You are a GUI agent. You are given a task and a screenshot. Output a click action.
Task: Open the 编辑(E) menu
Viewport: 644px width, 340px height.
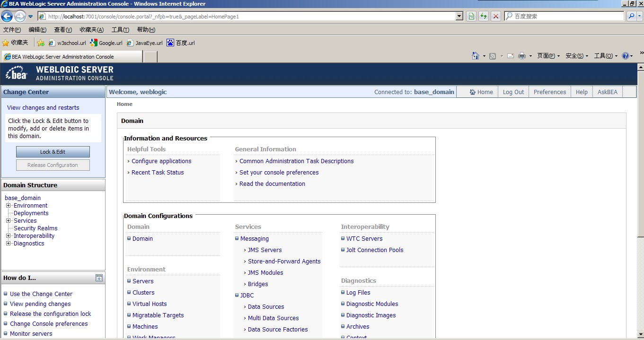pyautogui.click(x=37, y=30)
